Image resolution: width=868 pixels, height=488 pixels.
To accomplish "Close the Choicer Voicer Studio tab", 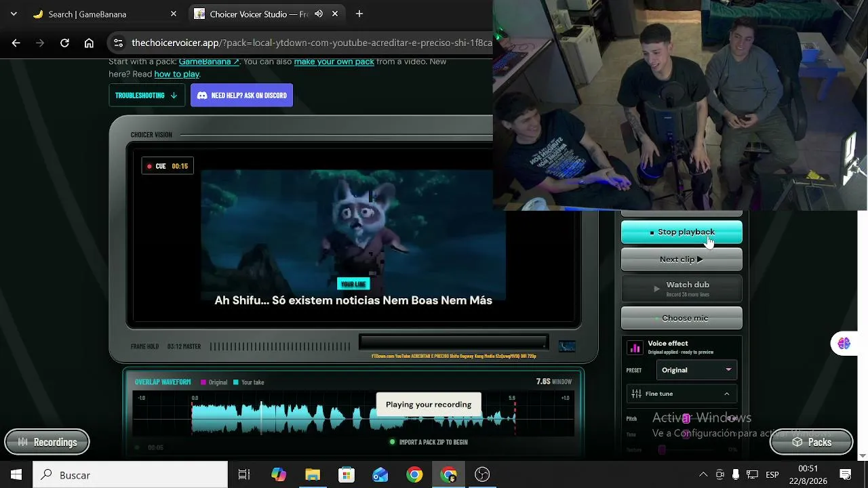I will (335, 14).
